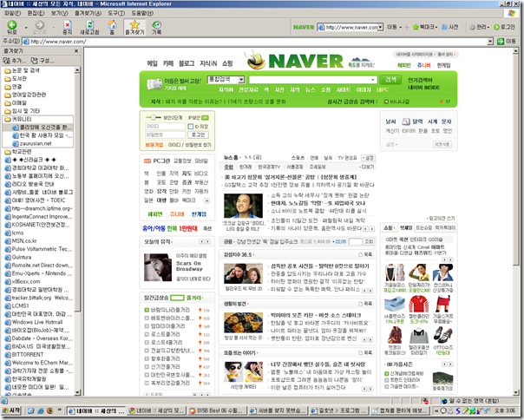Image resolution: width=524 pixels, height=420 pixels.
Task: Tick checkbox beside 대한민국변호사 in ranking list
Action: tap(147, 375)
